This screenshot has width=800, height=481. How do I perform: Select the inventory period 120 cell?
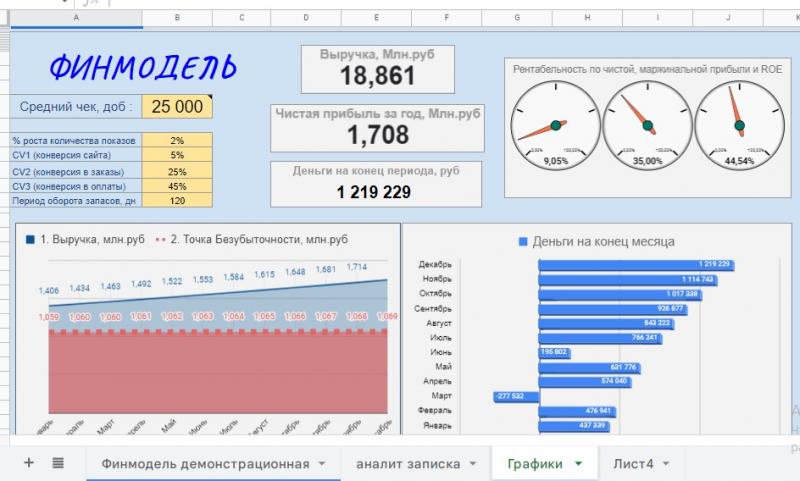point(177,200)
